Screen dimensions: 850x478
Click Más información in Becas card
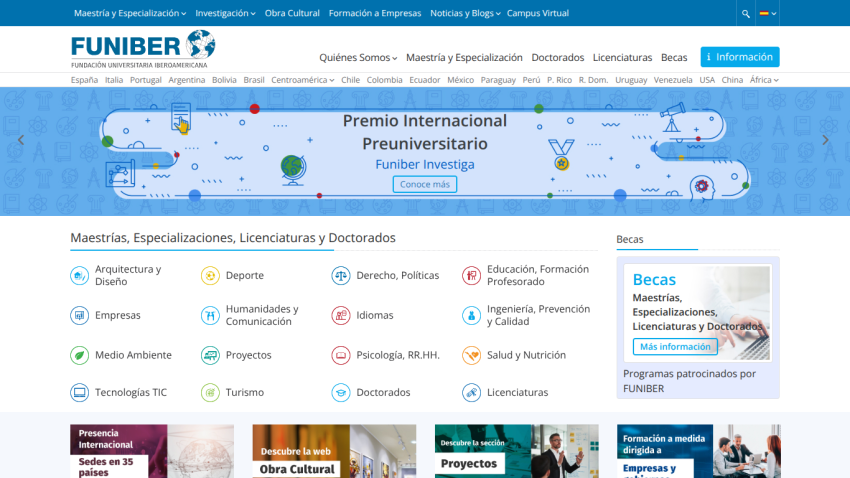675,346
